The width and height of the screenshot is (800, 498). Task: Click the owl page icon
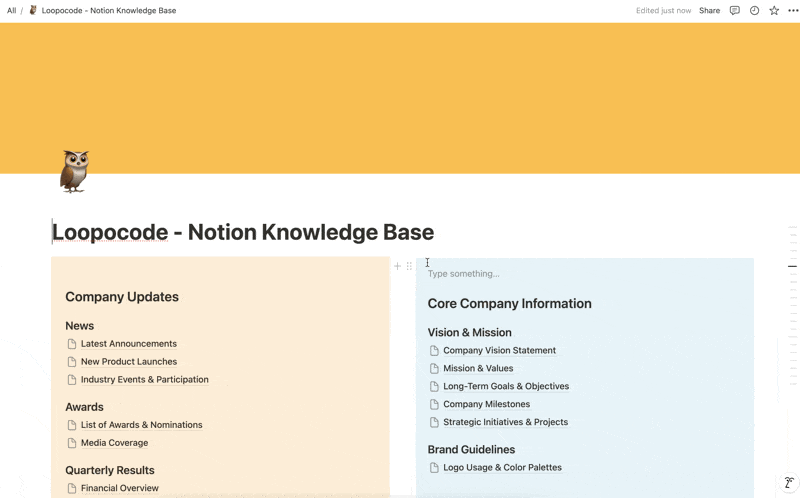point(74,171)
